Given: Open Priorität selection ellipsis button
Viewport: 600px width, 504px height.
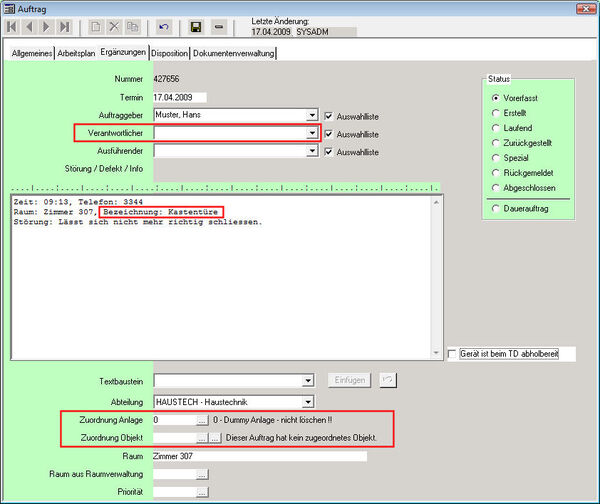Looking at the screenshot, I should (203, 492).
